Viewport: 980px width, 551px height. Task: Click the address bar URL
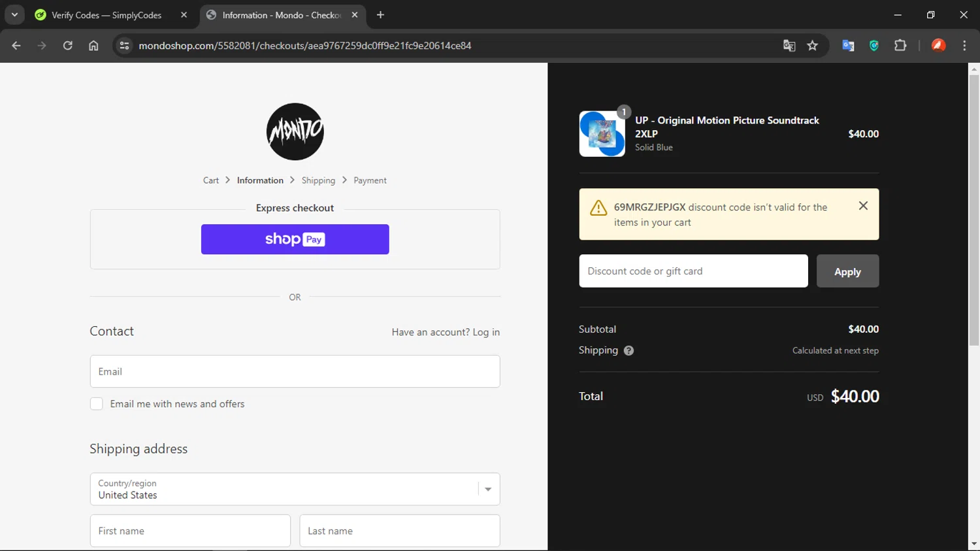click(304, 46)
